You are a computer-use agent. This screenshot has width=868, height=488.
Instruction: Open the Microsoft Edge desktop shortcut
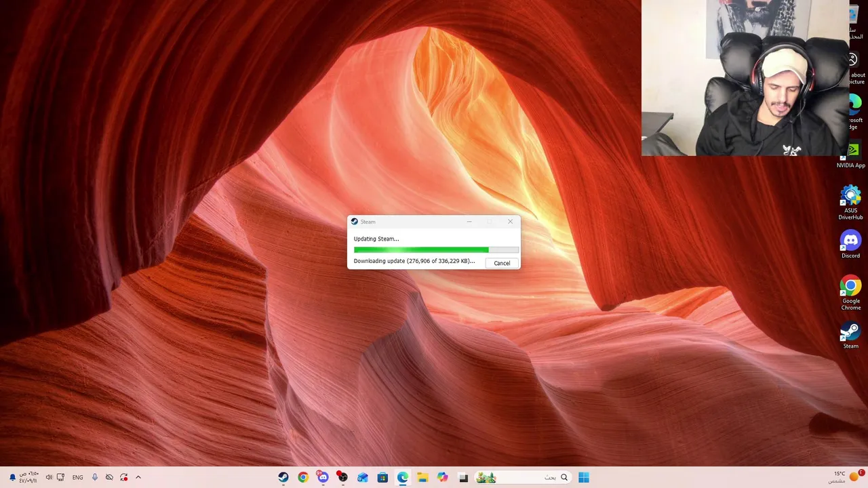(x=855, y=112)
